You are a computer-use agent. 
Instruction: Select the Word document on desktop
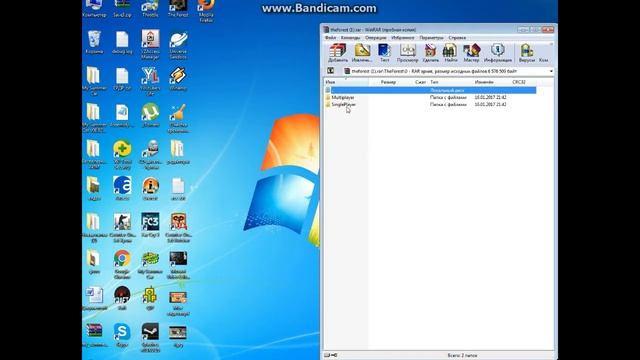(94, 298)
